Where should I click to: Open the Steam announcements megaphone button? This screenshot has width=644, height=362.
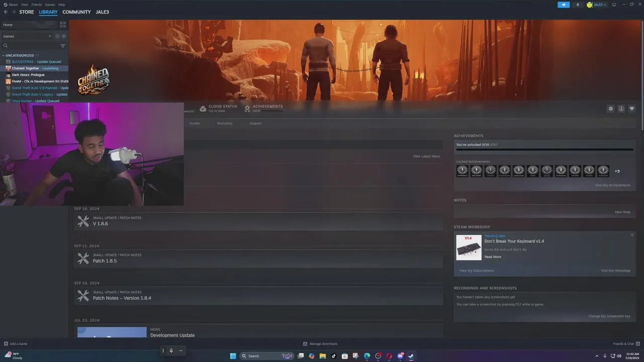[x=563, y=5]
